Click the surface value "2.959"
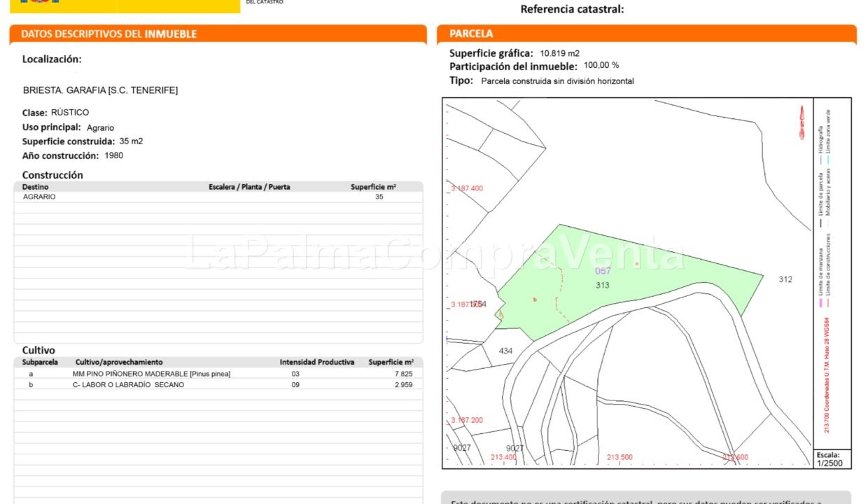 (404, 384)
